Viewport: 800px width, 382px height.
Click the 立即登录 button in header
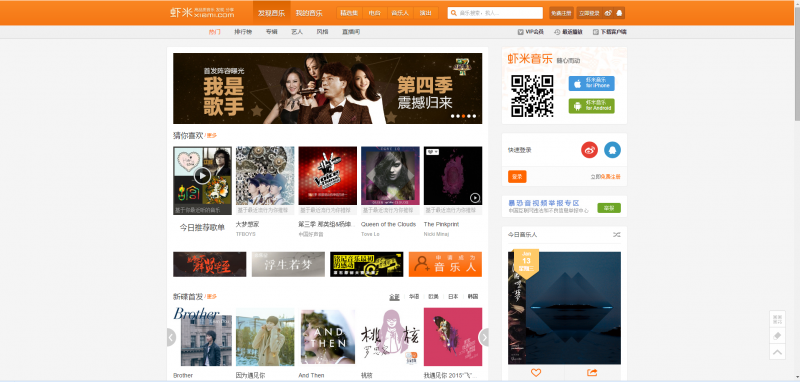point(590,13)
